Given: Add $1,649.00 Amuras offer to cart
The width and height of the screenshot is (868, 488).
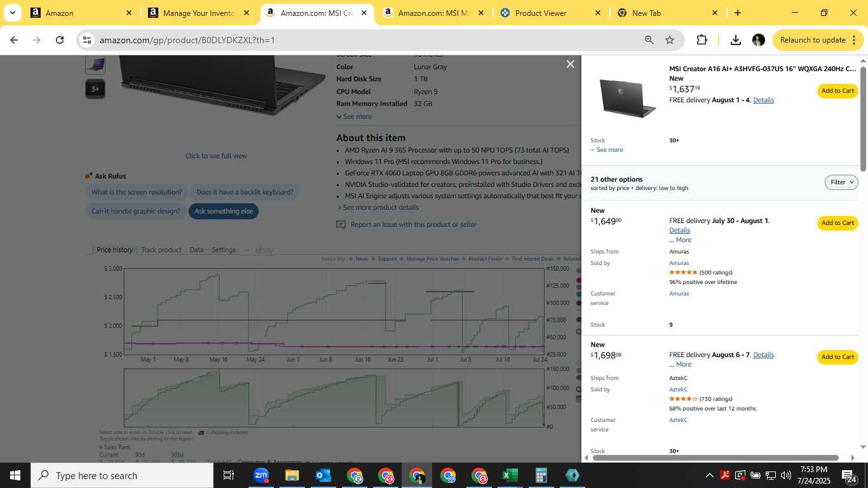Looking at the screenshot, I should tap(837, 223).
